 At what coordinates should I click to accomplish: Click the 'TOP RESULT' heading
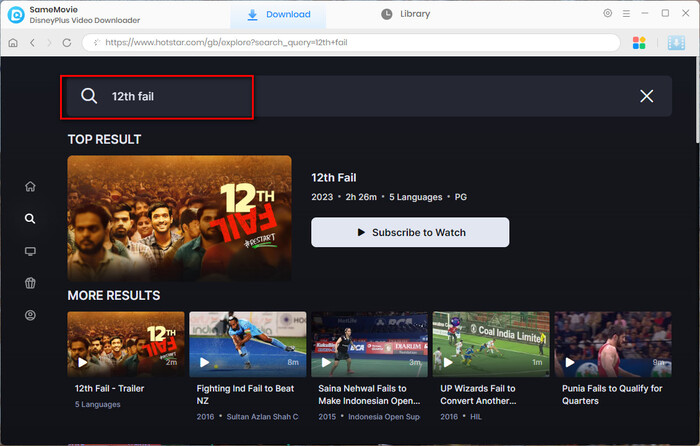pos(104,139)
